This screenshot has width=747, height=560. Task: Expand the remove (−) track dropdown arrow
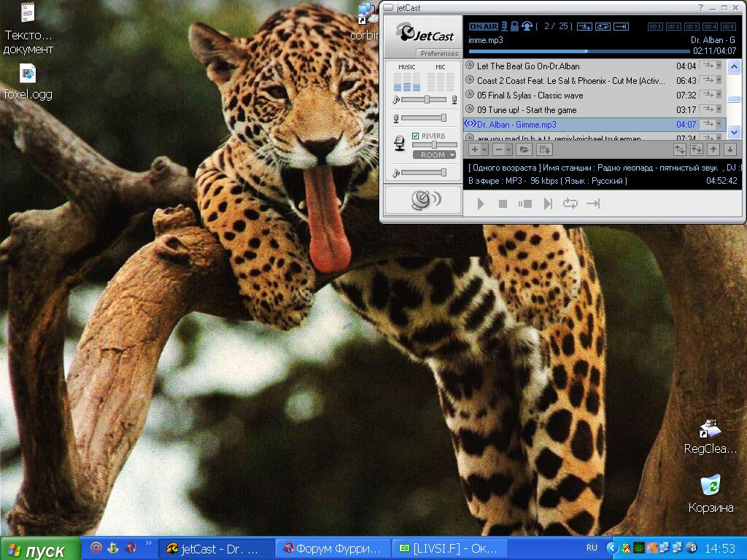(x=508, y=150)
